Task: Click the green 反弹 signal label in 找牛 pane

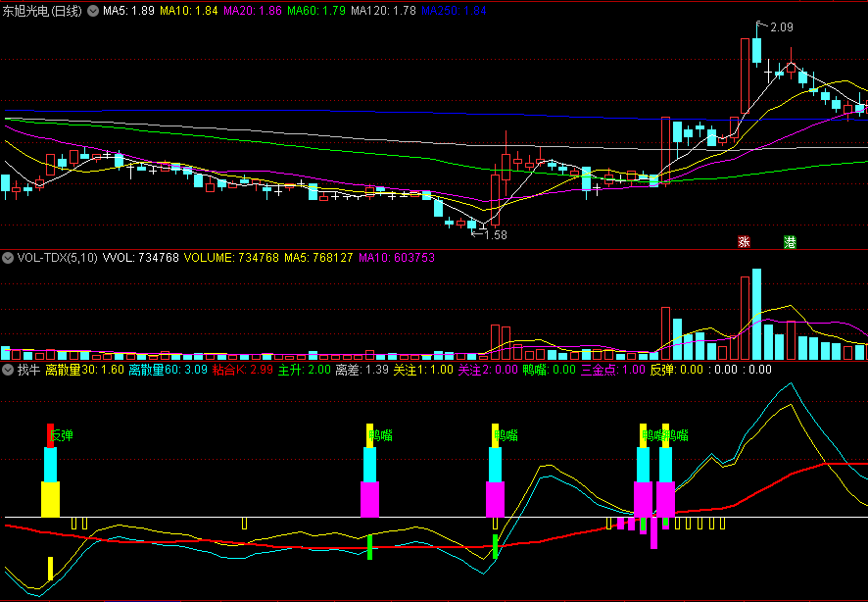Action: point(62,435)
